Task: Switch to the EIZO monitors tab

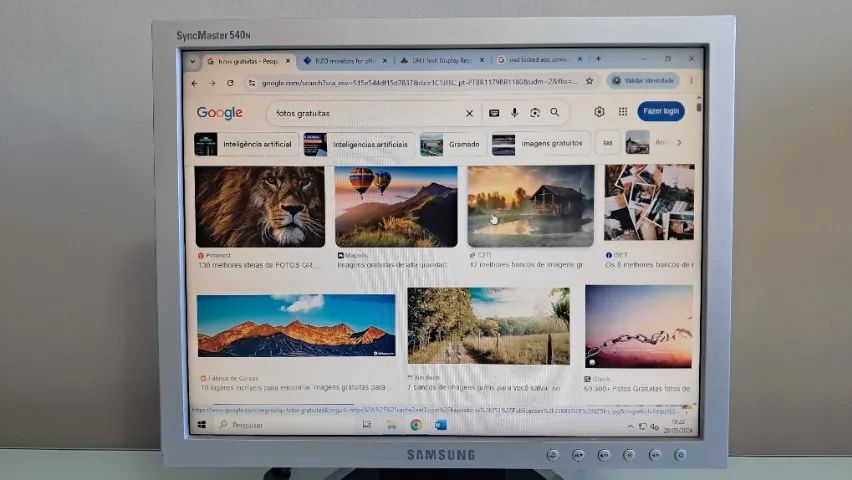Action: tap(344, 61)
